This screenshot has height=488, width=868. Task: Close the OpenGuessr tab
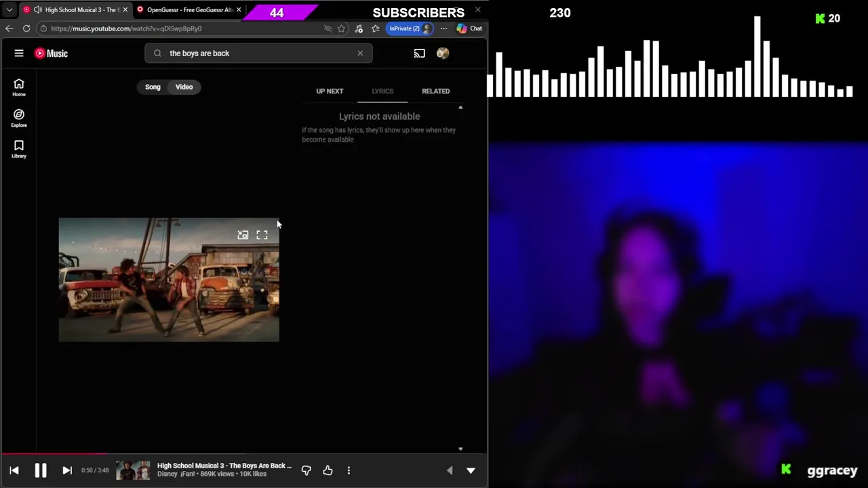(239, 9)
